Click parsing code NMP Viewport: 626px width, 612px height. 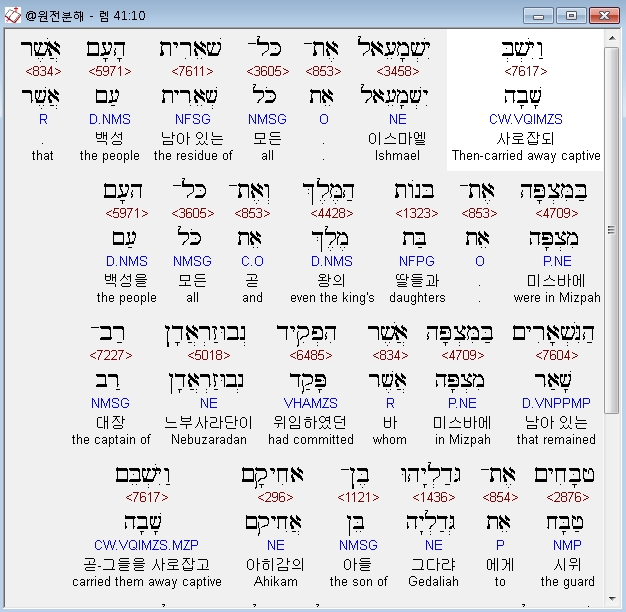[567, 545]
